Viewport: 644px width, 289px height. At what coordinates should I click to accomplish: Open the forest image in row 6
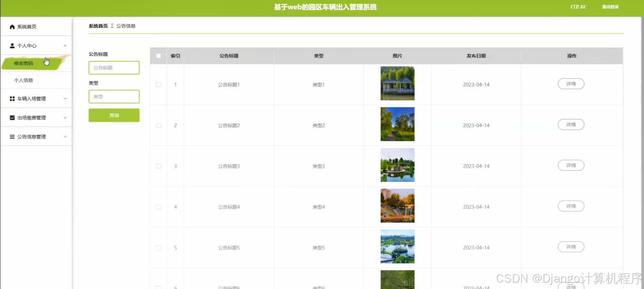[x=397, y=280]
